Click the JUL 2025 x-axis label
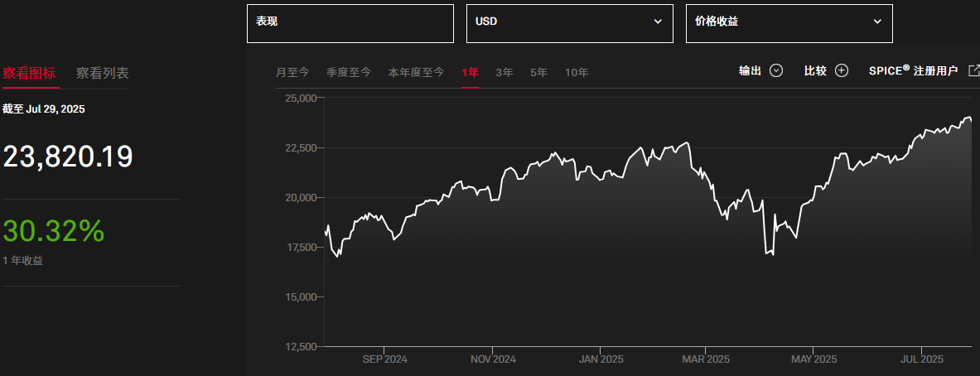Viewport: 980px width, 376px height. (920, 359)
